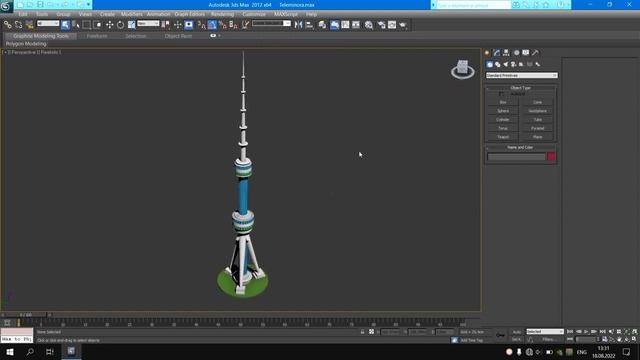Image resolution: width=640 pixels, height=360 pixels.
Task: Switch to the Object Paint ribbon tab
Action: click(x=178, y=36)
